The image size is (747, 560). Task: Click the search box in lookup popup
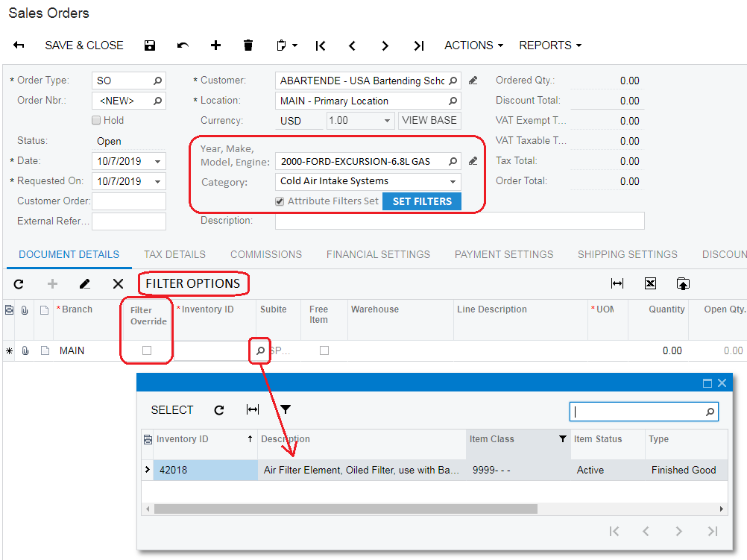click(643, 412)
